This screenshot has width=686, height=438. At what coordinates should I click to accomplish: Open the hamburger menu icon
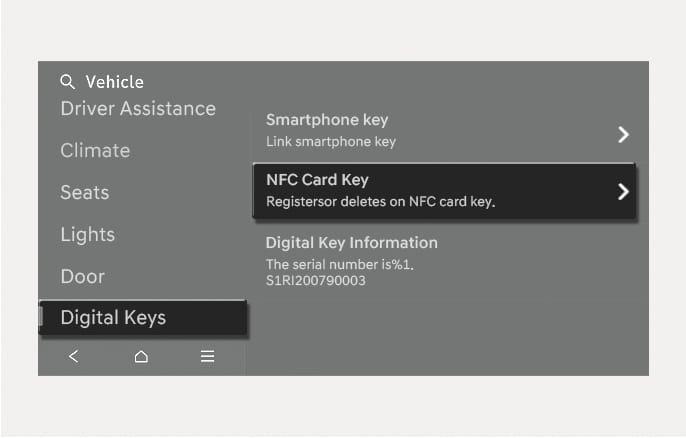coord(207,357)
